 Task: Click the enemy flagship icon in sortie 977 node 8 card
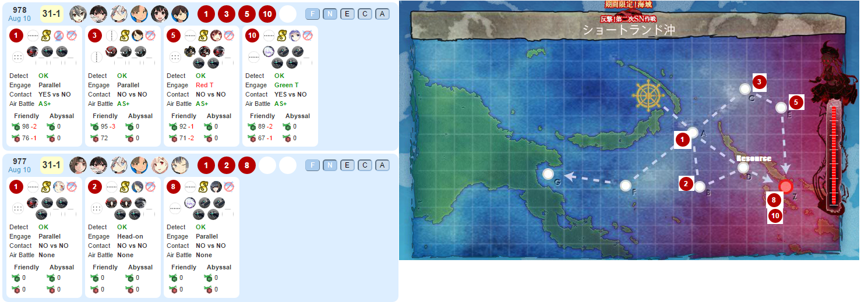point(190,202)
